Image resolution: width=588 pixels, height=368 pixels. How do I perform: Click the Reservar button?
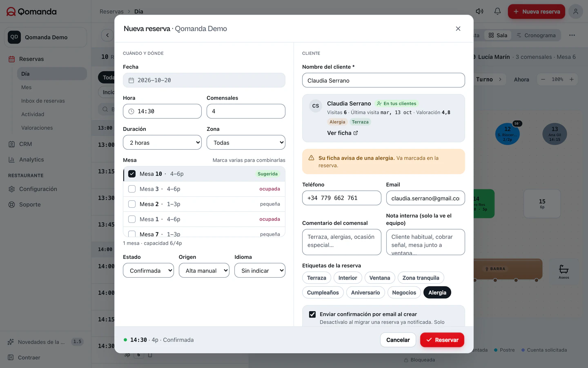442,340
